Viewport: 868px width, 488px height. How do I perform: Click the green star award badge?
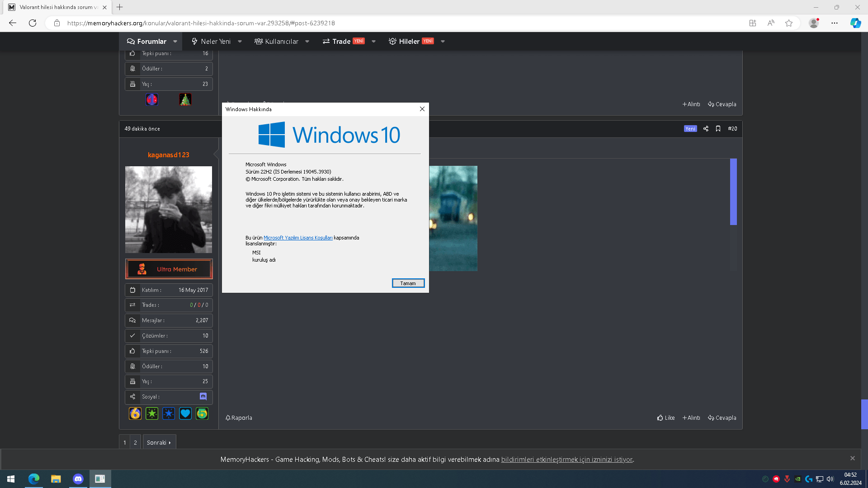[x=152, y=413]
